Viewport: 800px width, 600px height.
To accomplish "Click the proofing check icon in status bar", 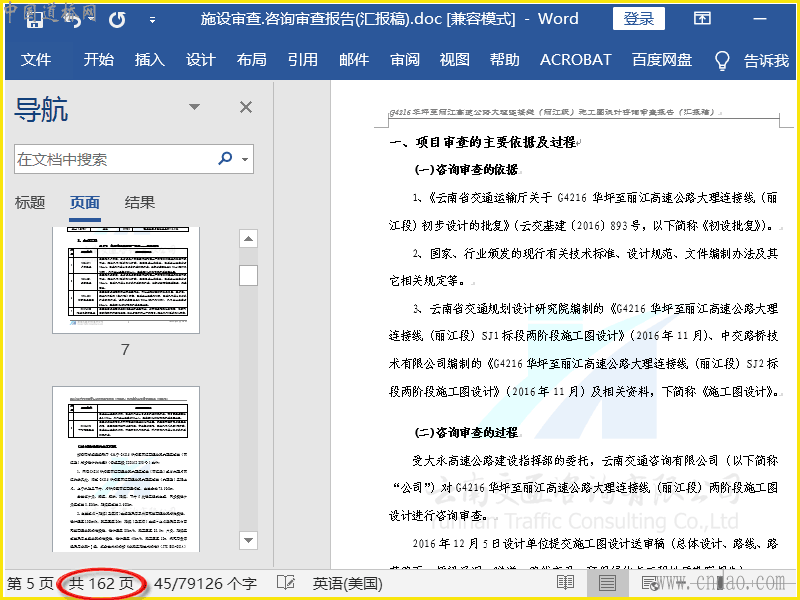I will click(286, 583).
